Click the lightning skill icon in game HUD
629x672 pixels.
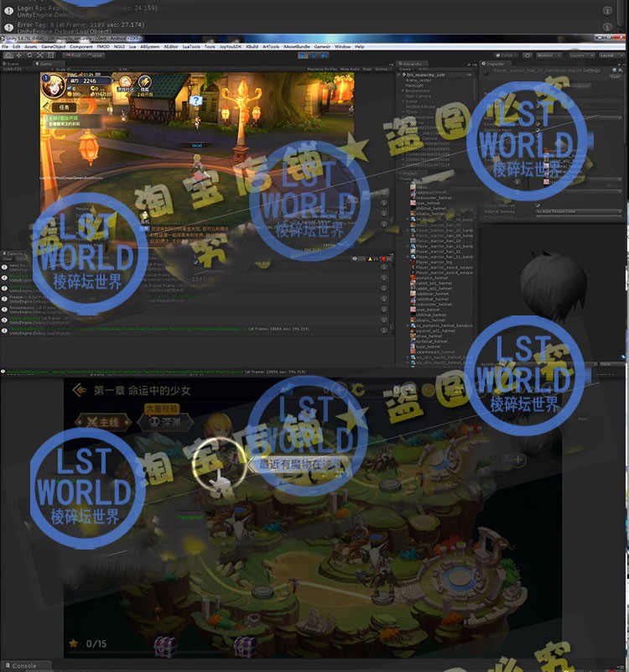(145, 83)
